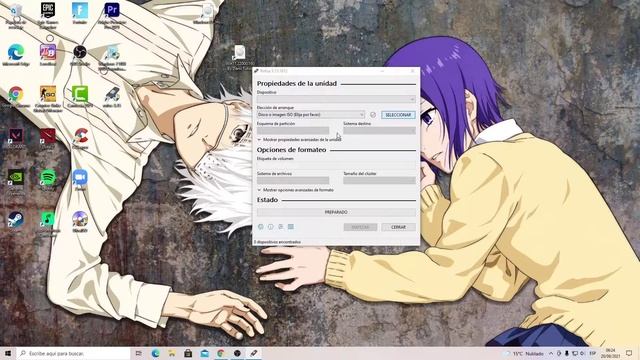
Task: Switch to Rufus on the taskbar
Action: 253,353
